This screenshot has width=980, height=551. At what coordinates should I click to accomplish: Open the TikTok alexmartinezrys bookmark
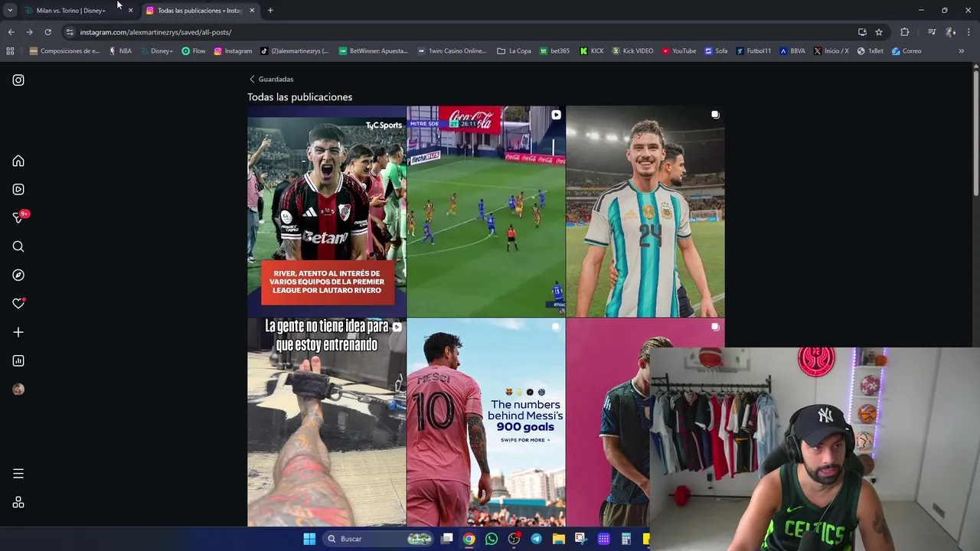click(x=295, y=51)
